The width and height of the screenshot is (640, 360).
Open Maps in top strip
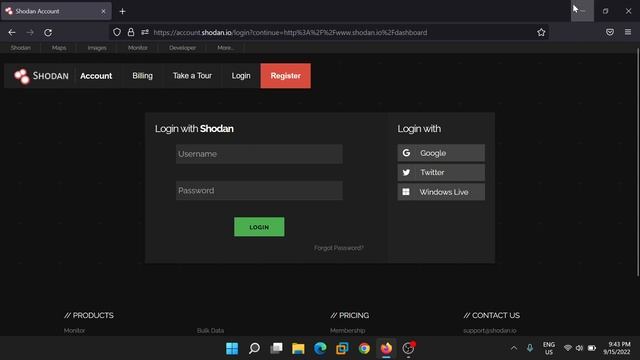coord(59,48)
